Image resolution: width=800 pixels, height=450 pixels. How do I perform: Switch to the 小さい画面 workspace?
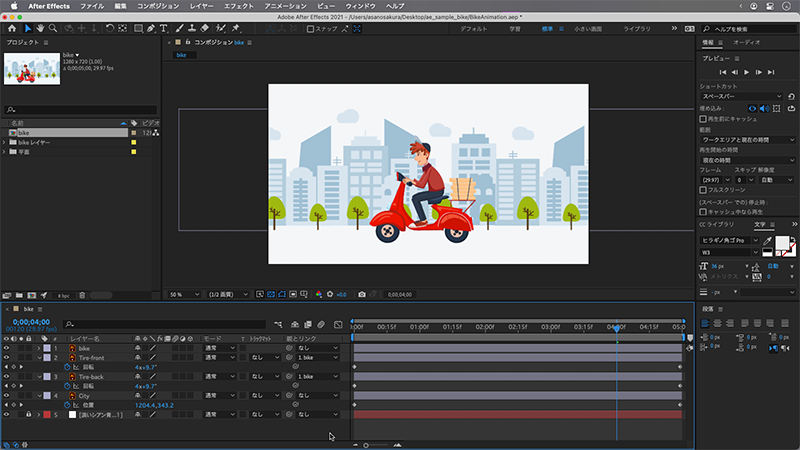pyautogui.click(x=586, y=29)
